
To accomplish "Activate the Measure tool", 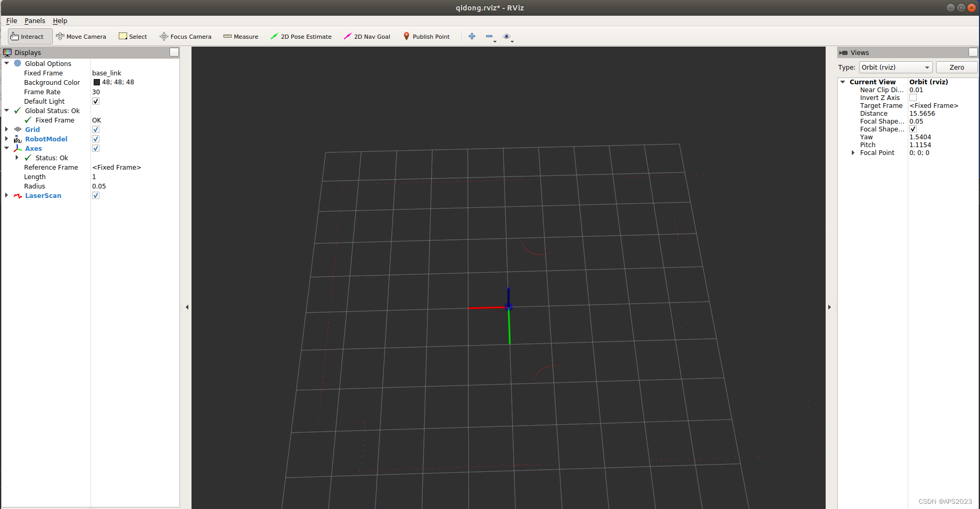I will tap(241, 37).
